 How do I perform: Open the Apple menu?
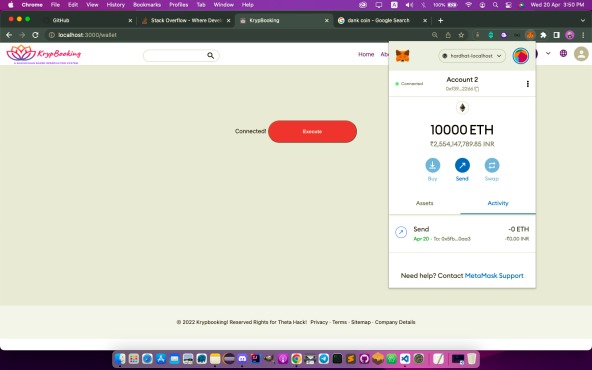(x=11, y=5)
